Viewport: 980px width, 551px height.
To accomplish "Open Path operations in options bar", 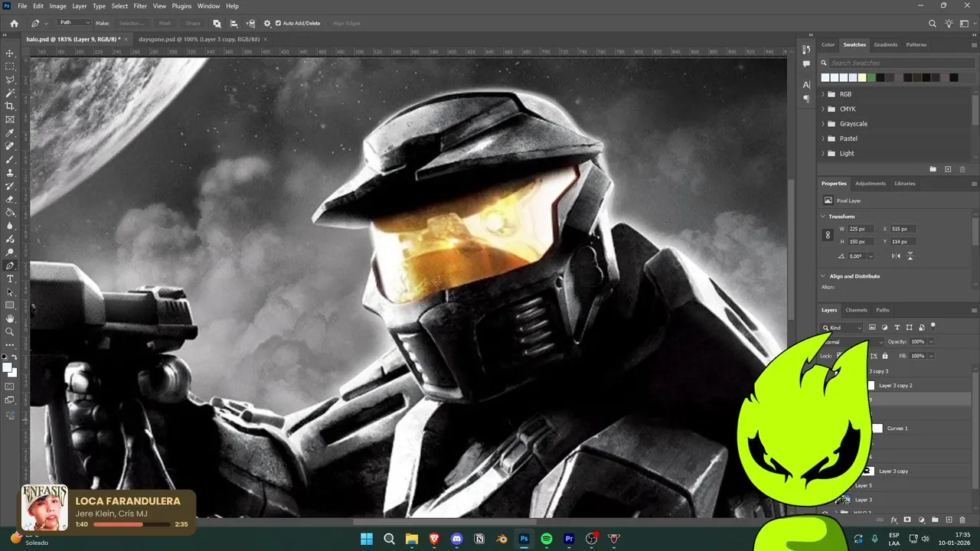I will click(x=217, y=24).
